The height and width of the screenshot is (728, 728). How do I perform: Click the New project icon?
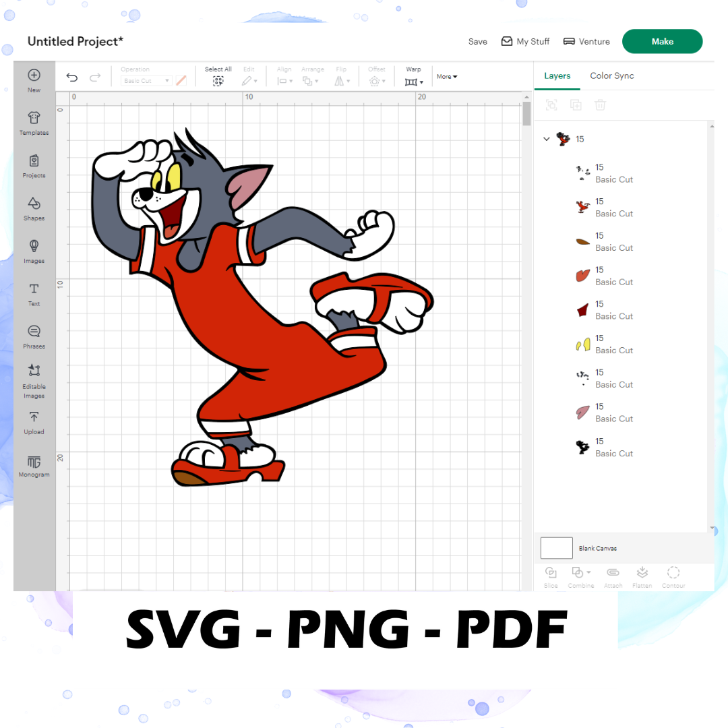pyautogui.click(x=34, y=75)
